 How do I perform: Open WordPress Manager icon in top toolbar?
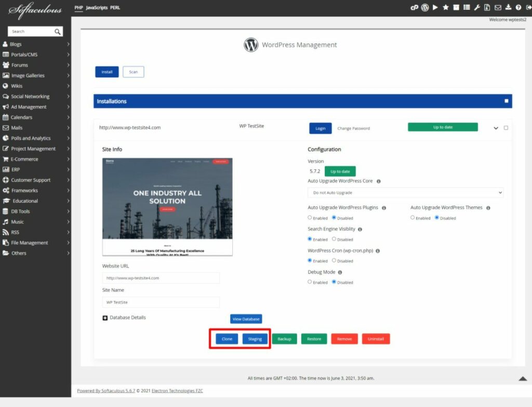[425, 7]
